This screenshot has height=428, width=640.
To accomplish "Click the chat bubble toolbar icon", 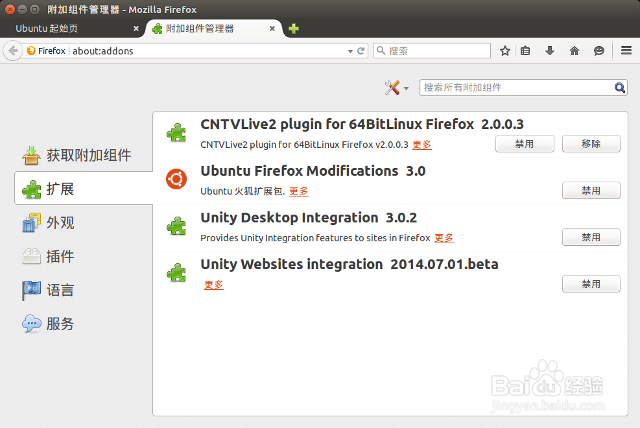I will (x=599, y=51).
